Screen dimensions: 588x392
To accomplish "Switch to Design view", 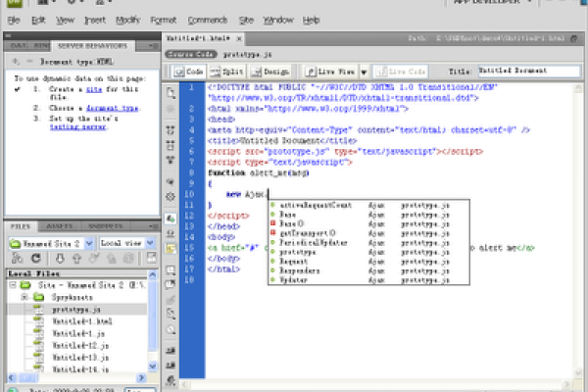I will click(x=270, y=72).
